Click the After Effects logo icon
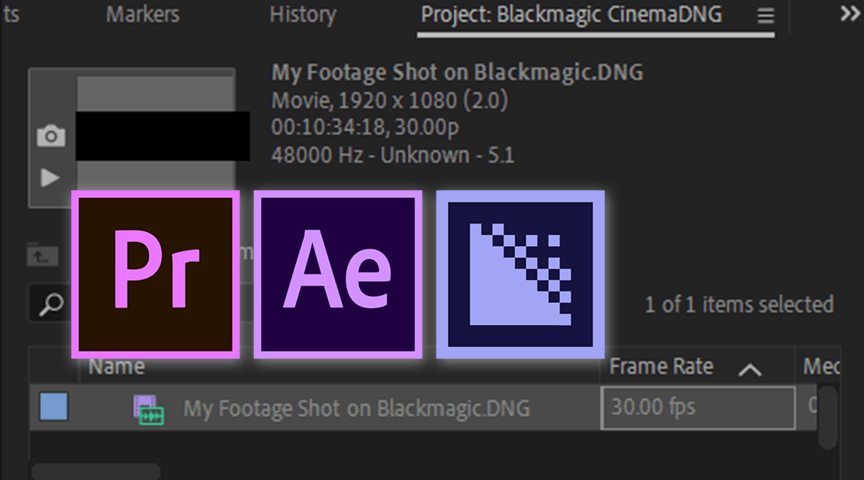 pos(337,274)
